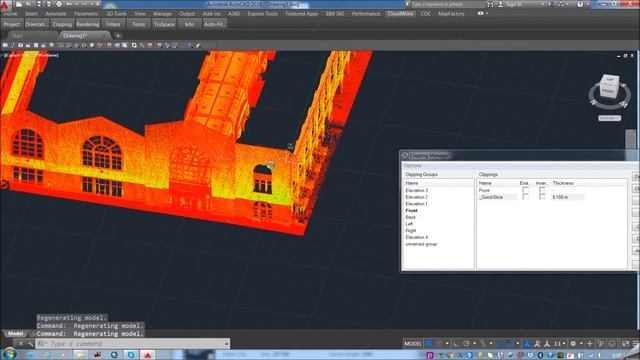Click the TruSpace panel button
The width and height of the screenshot is (640, 360).
(x=164, y=24)
